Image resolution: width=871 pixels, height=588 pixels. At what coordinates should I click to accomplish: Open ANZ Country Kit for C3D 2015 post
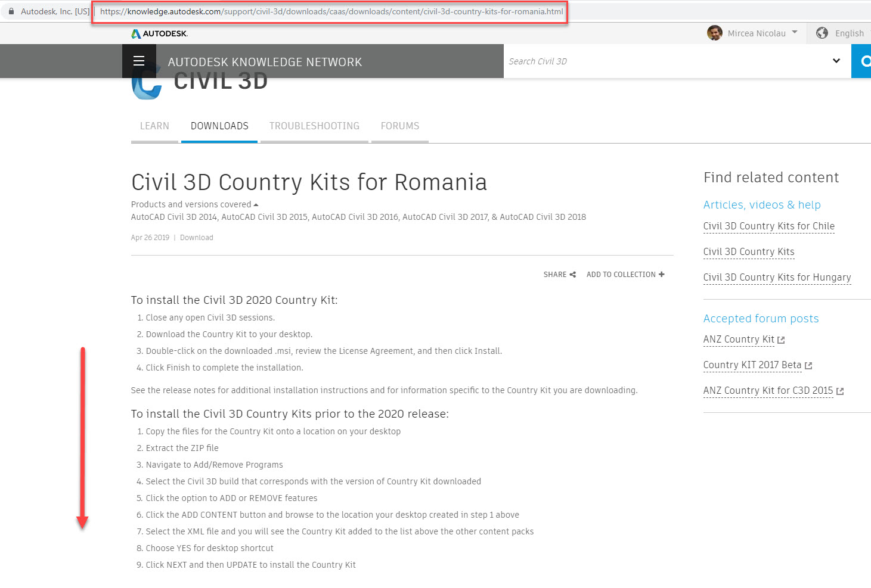pyautogui.click(x=768, y=391)
